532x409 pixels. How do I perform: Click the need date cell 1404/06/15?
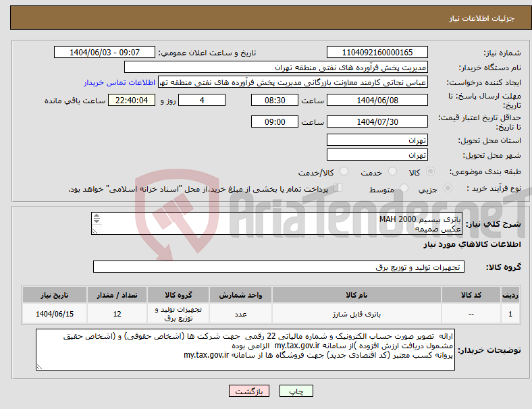(x=55, y=314)
